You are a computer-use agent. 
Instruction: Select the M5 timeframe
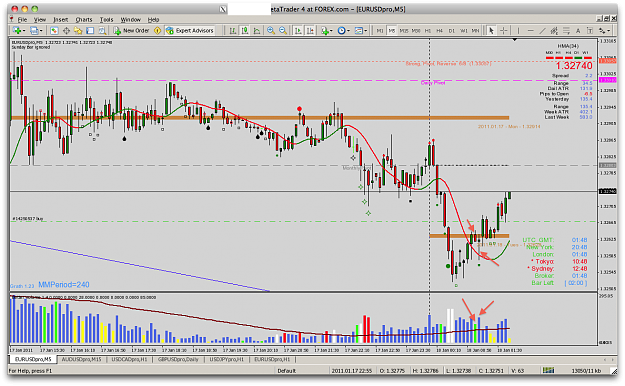tap(392, 31)
